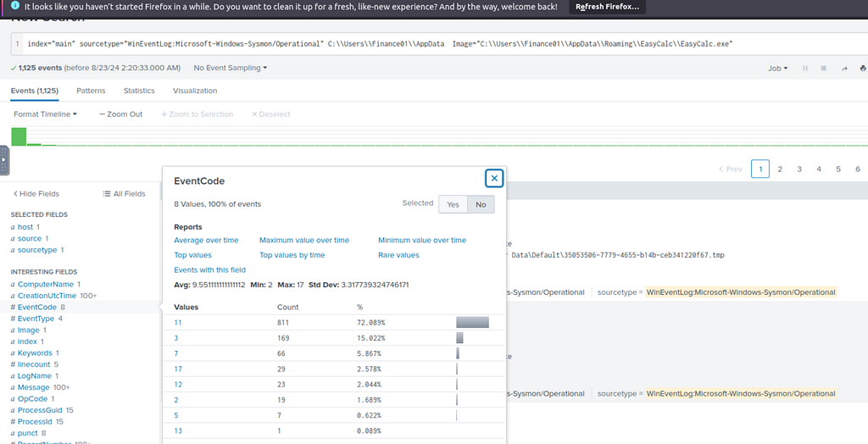
Task: Select the LogName field
Action: (34, 376)
